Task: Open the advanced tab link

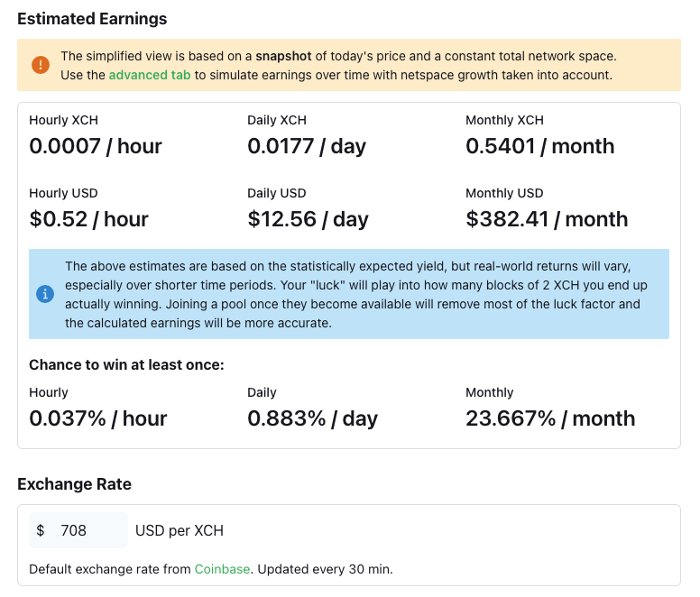Action: [x=150, y=75]
